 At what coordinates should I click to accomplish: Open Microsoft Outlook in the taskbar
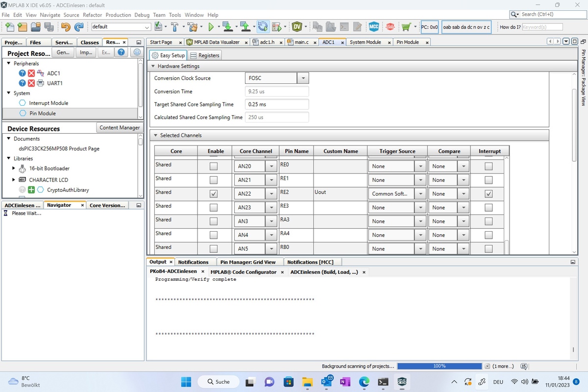[x=327, y=381]
